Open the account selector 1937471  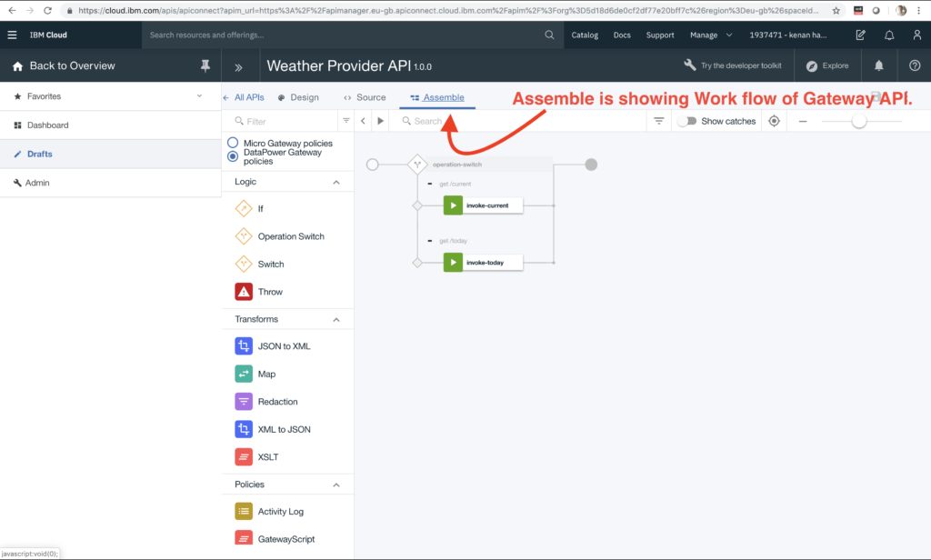click(787, 35)
